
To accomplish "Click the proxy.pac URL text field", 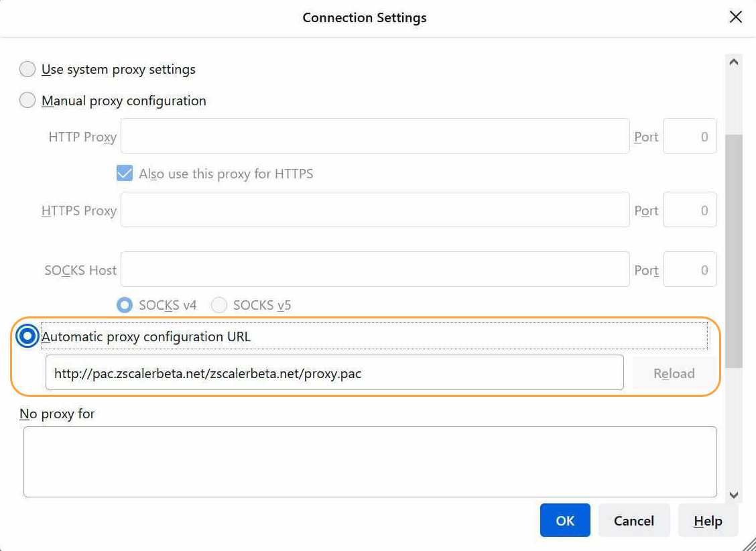I will 334,373.
